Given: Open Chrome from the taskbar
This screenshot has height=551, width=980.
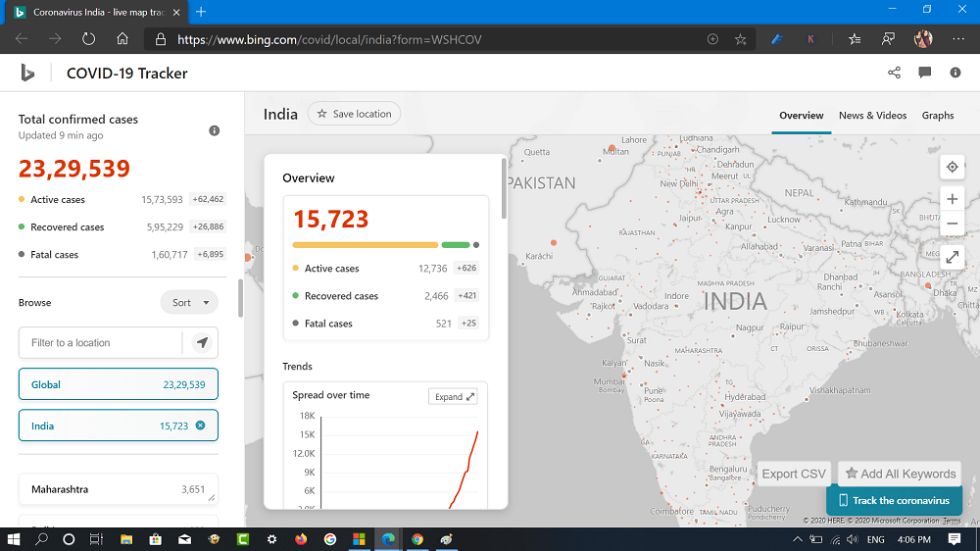Looking at the screenshot, I should 417,539.
